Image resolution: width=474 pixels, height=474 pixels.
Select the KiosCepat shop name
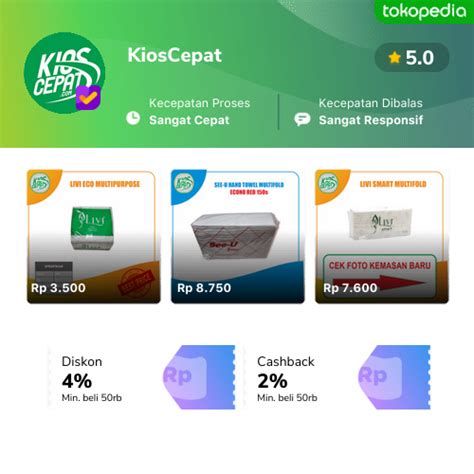(175, 55)
